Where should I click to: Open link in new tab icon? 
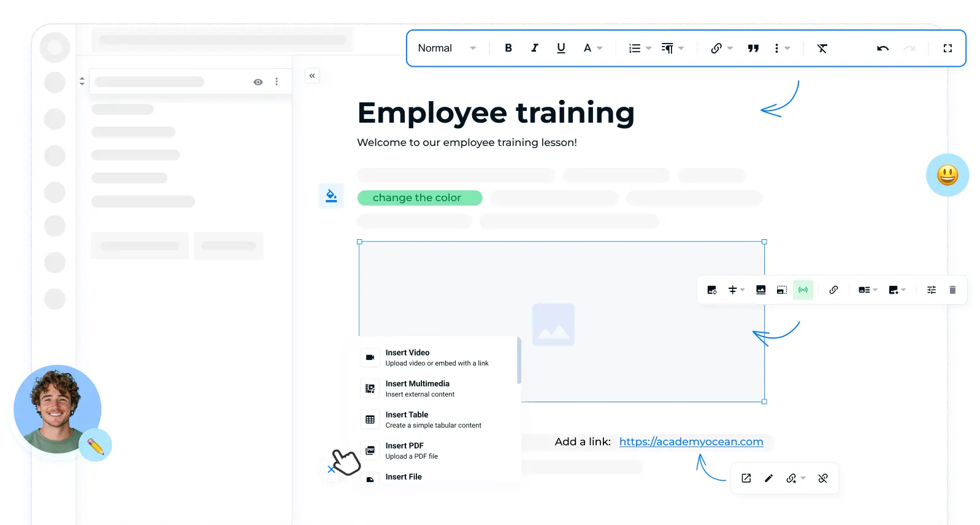(x=746, y=478)
